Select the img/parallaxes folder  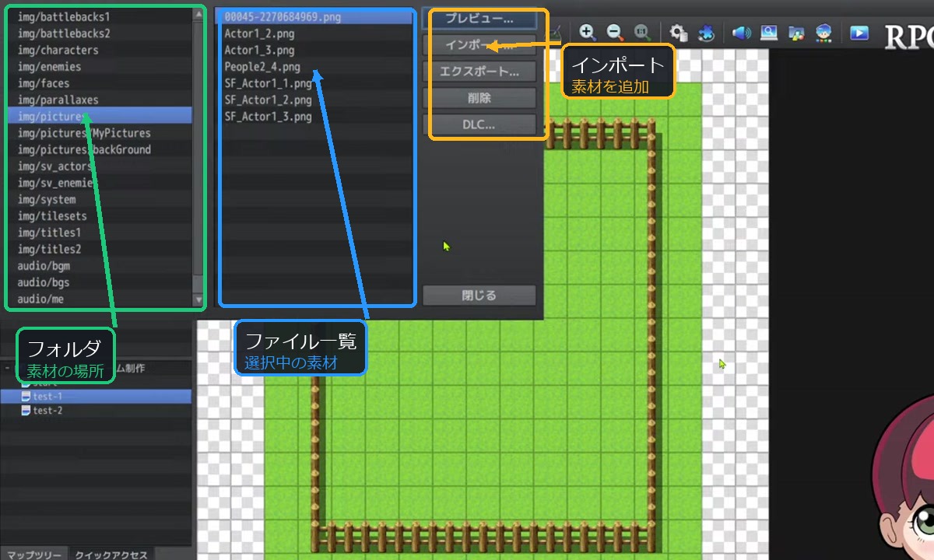(99, 100)
